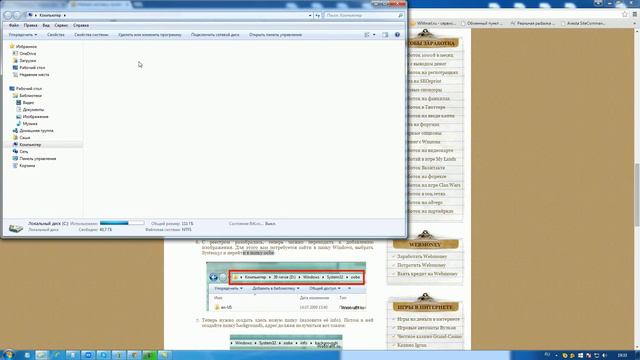640x360 pixels.
Task: Select the Избранное star in navigation pane
Action: [12, 47]
